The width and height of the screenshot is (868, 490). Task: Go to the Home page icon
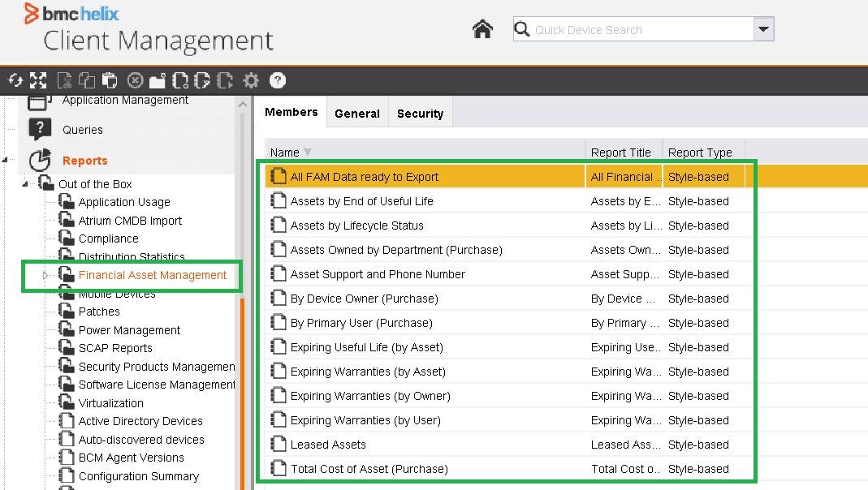482,28
